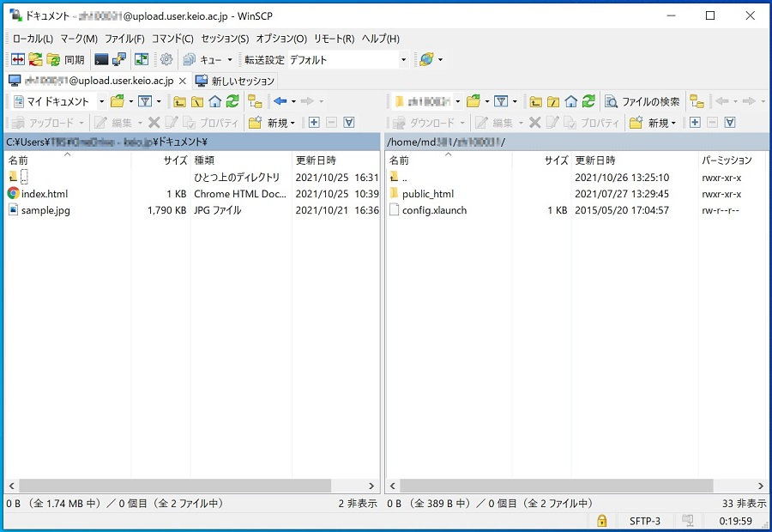Click the Synchronize (同期) toolbar button

(x=66, y=60)
